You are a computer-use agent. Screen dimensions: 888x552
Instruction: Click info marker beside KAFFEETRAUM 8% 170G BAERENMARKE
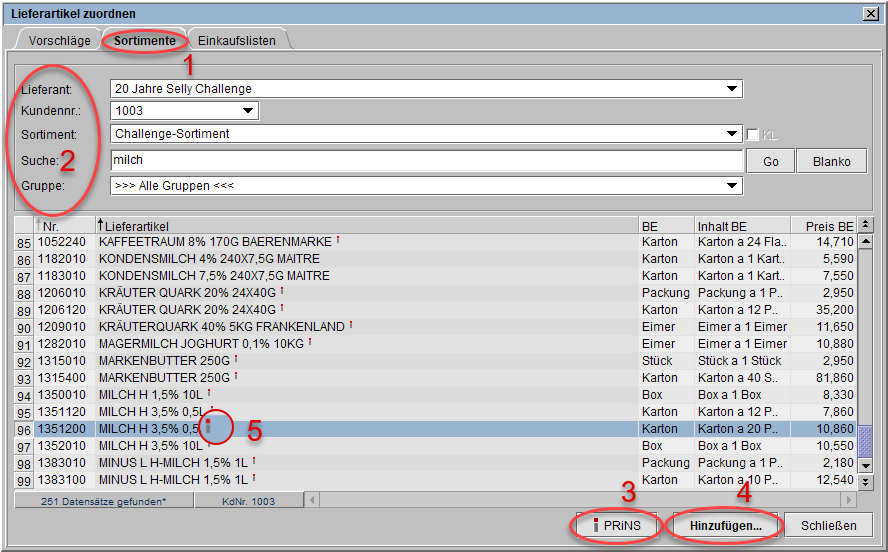coord(338,240)
